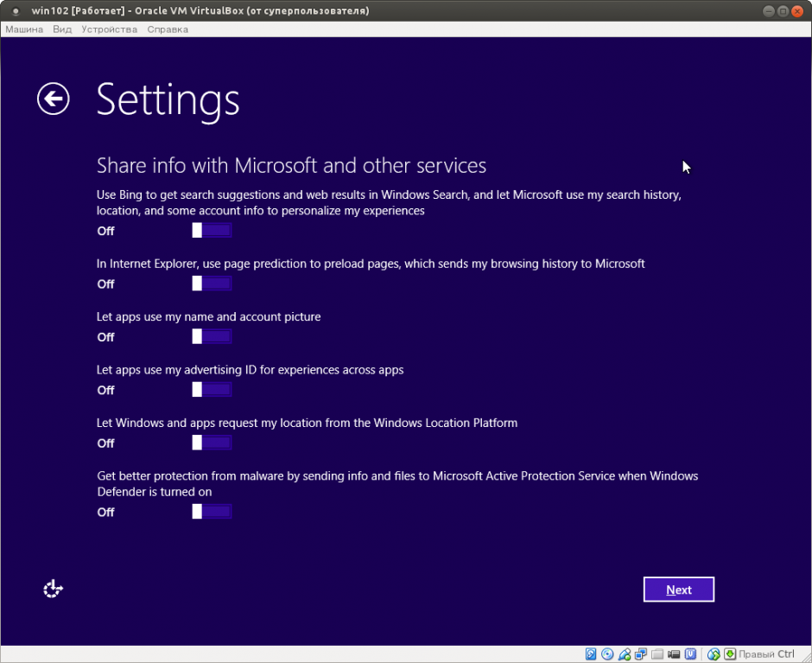This screenshot has height=663, width=812.
Task: Toggle apps using name and account picture
Action: 212,337
